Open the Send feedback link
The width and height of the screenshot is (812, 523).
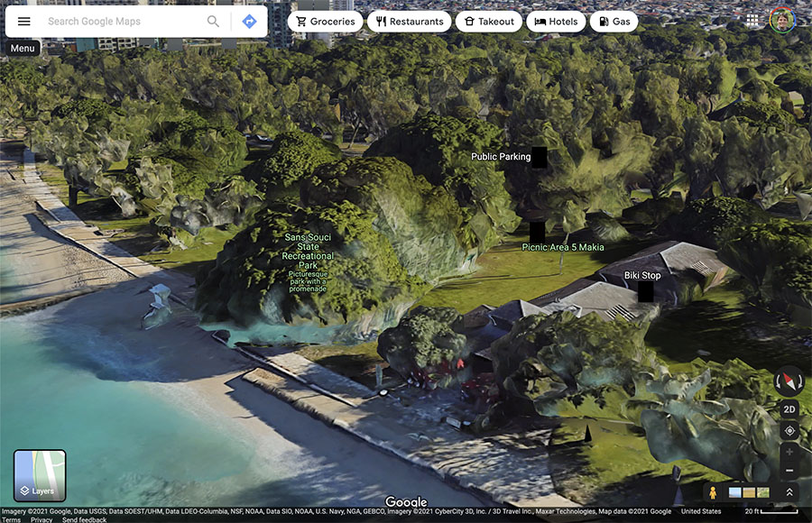click(x=85, y=519)
